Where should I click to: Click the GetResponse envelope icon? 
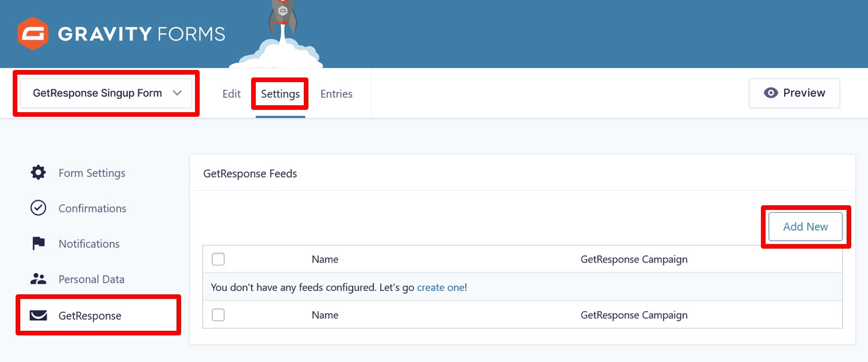tap(38, 315)
